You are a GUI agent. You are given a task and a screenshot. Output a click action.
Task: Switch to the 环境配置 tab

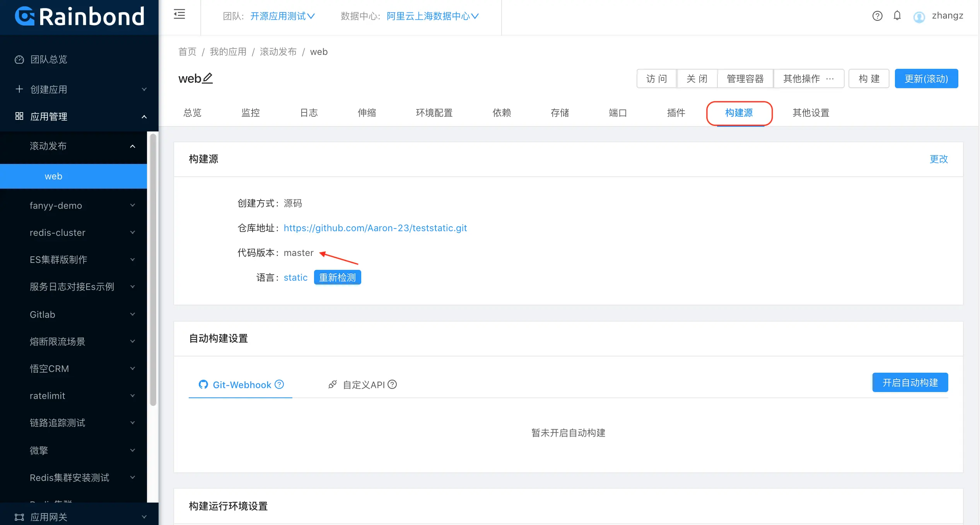click(434, 112)
